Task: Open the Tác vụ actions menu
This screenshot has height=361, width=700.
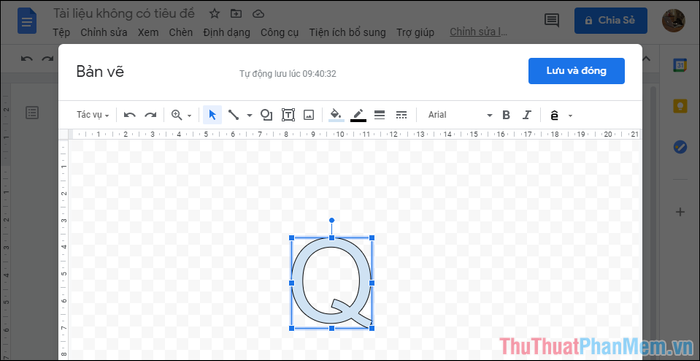Action: (x=93, y=115)
